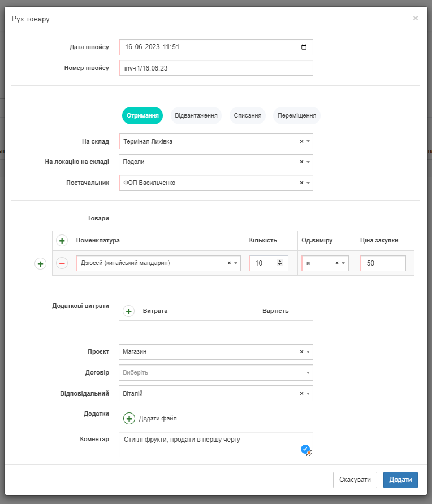Click the Додати файл link
The height and width of the screenshot is (504, 432).
point(158,419)
